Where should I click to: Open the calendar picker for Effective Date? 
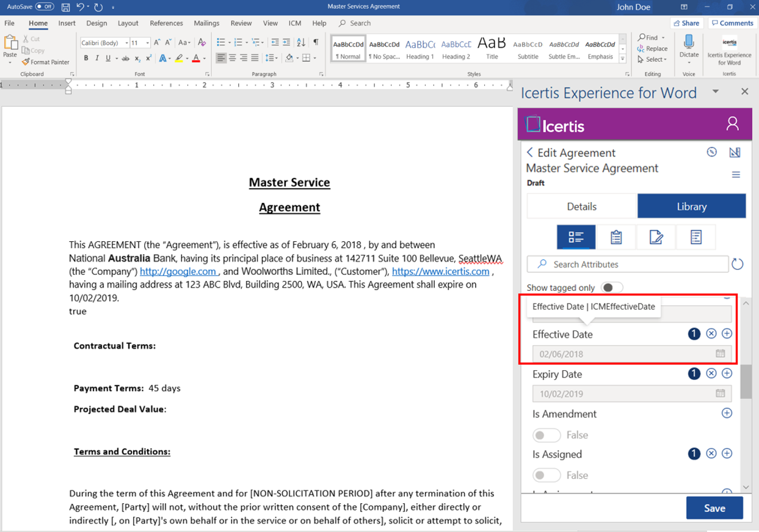click(x=721, y=354)
